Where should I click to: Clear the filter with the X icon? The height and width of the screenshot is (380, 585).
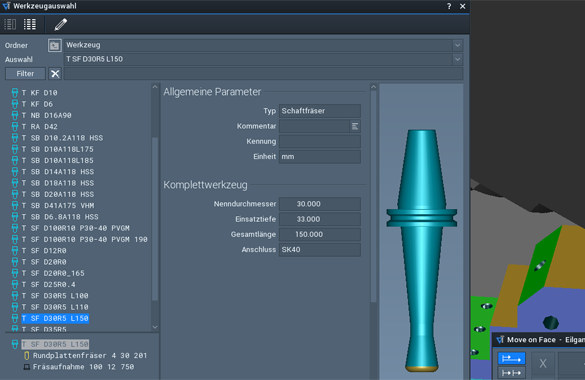pyautogui.click(x=55, y=74)
